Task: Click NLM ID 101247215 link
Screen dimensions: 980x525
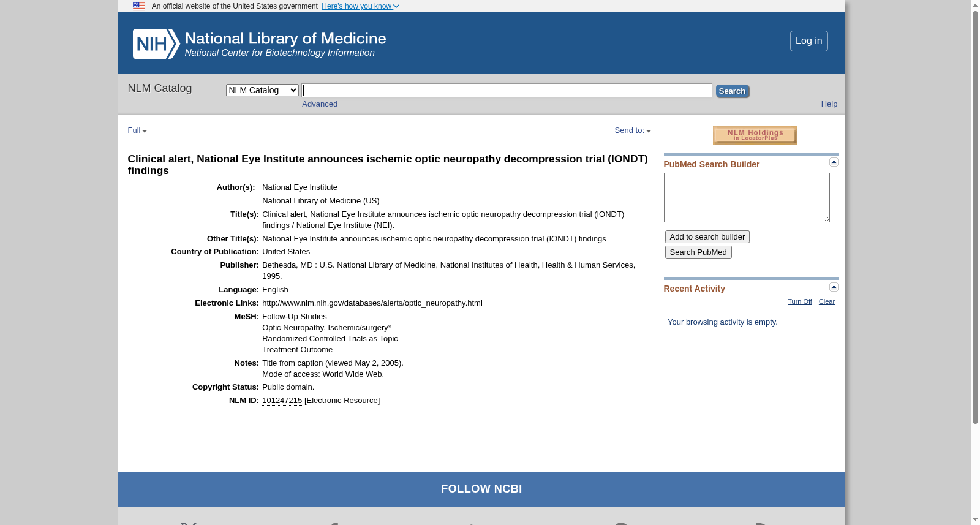Action: pos(282,401)
